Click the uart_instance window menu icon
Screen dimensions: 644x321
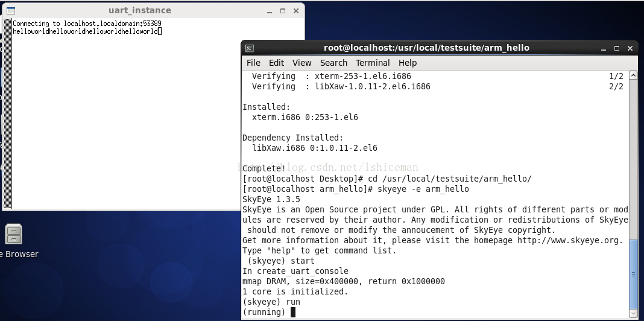pyautogui.click(x=11, y=11)
